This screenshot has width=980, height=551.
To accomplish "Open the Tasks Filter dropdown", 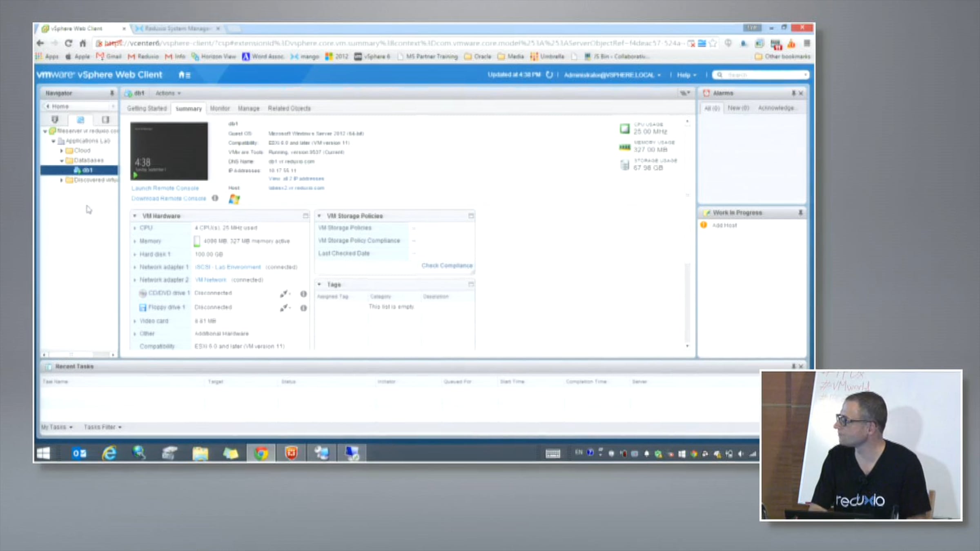I will [103, 427].
